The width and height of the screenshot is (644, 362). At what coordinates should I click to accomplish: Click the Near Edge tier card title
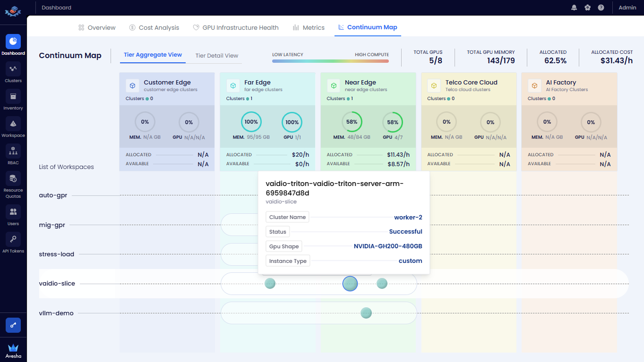360,83
